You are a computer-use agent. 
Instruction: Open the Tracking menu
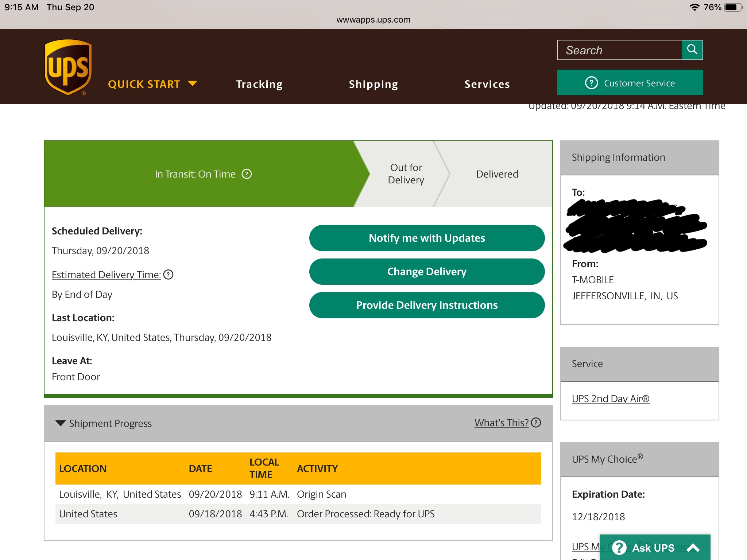[259, 84]
